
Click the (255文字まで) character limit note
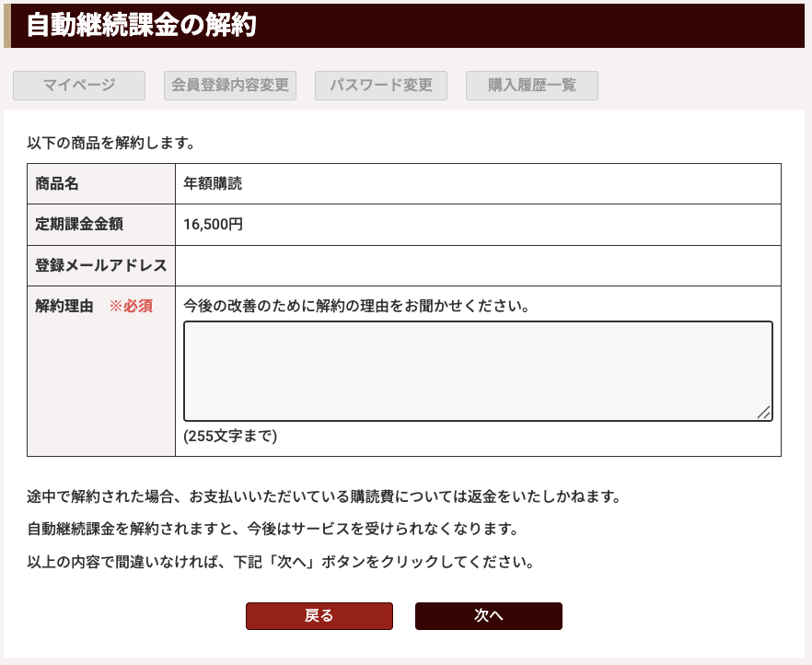(x=230, y=436)
